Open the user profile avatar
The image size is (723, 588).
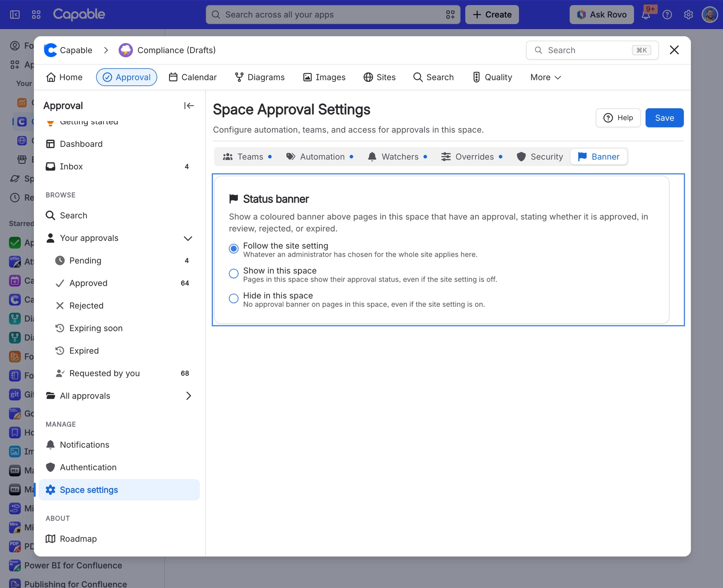coord(710,15)
